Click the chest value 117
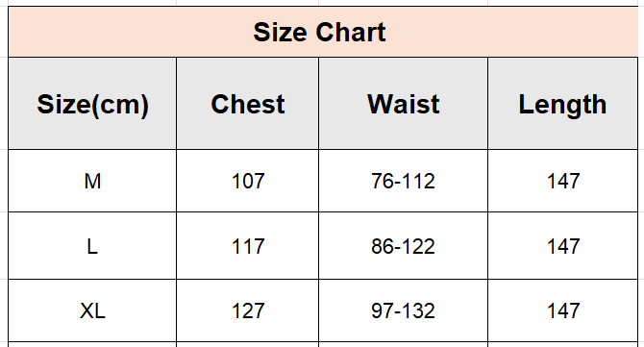The height and width of the screenshot is (347, 644). pyautogui.click(x=248, y=246)
